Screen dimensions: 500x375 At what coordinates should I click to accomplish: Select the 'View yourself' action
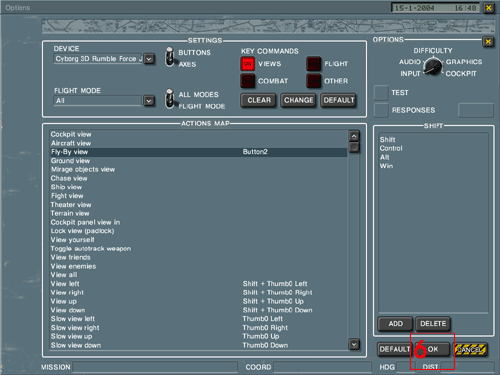tap(73, 240)
